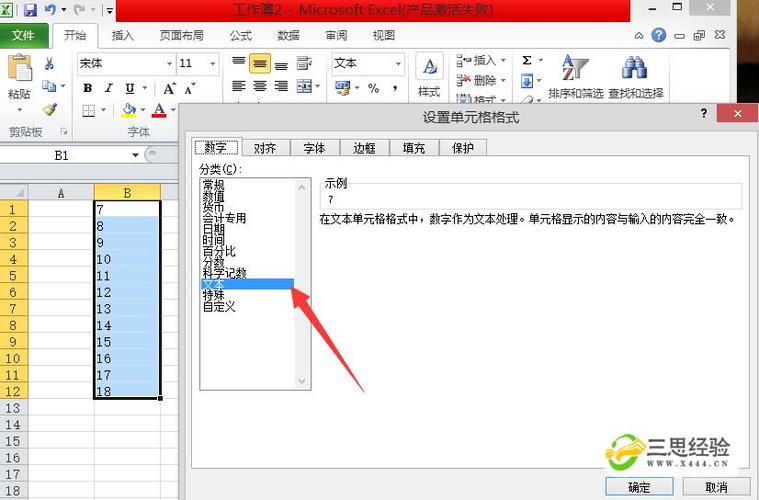Screen dimensions: 759x500
Task: Click 确定 to confirm cell format
Action: click(639, 486)
